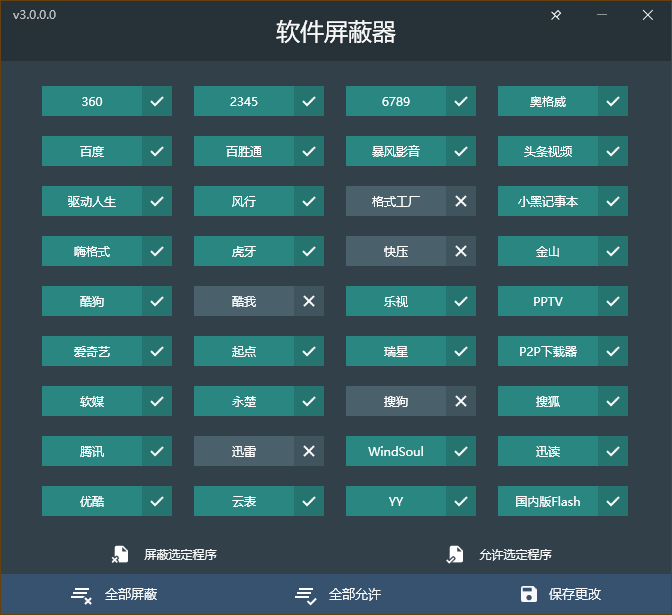Select the 云表 program button
This screenshot has width=672, height=615.
point(244,501)
